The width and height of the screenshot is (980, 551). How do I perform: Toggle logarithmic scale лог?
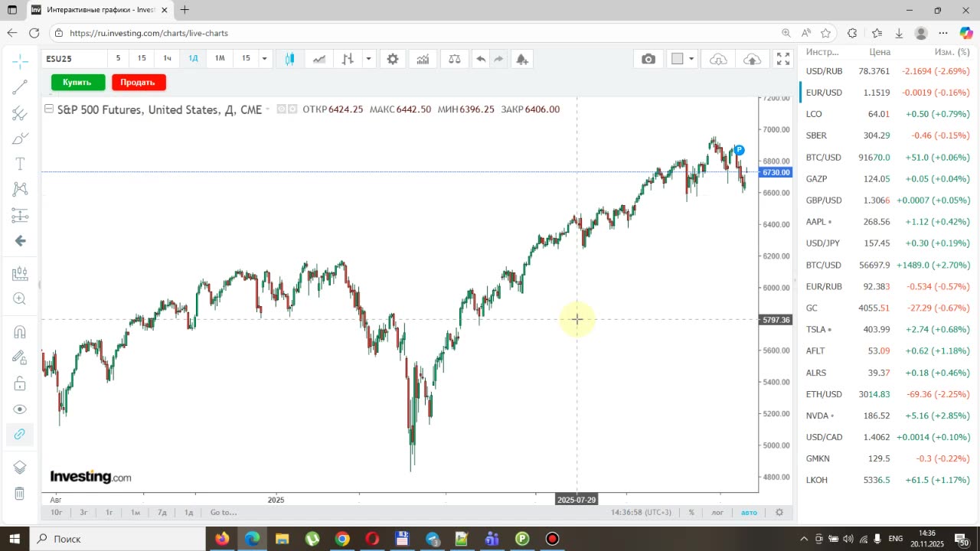click(x=717, y=512)
